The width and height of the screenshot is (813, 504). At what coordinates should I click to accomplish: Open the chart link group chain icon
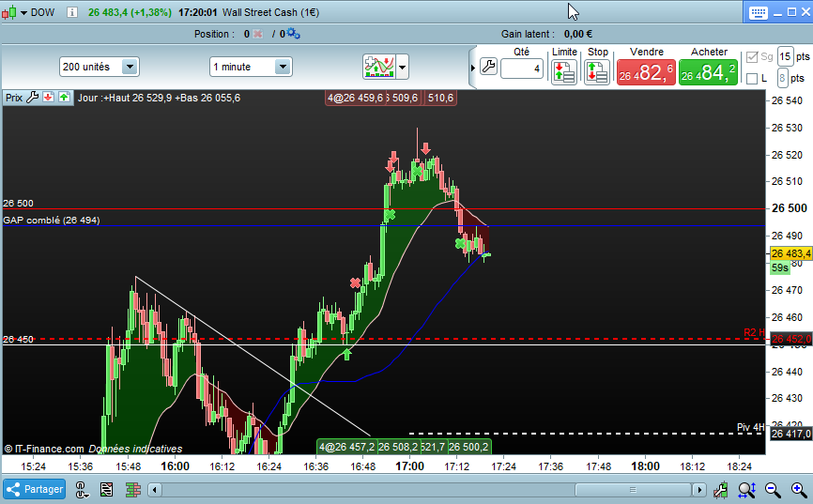click(x=82, y=490)
